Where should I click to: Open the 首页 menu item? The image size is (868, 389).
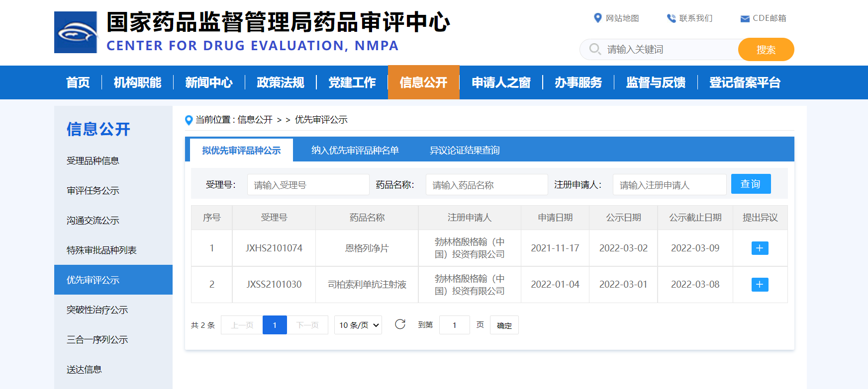click(x=78, y=82)
